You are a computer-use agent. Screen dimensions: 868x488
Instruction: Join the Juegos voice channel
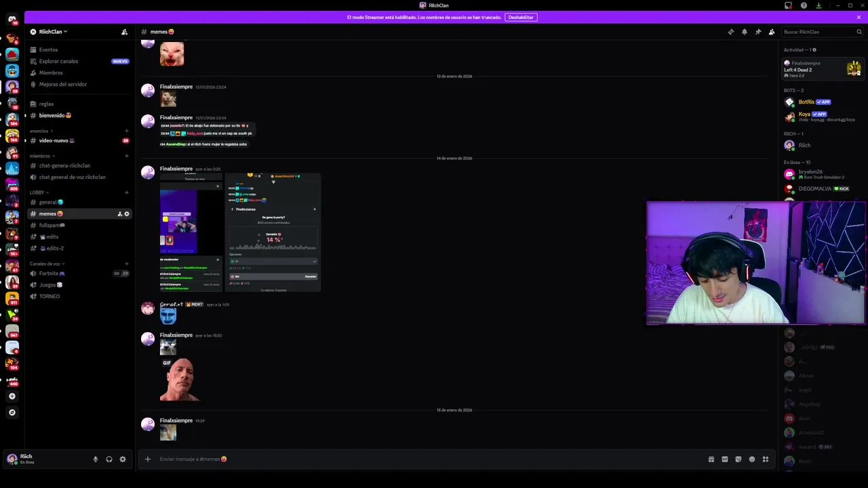[50, 285]
